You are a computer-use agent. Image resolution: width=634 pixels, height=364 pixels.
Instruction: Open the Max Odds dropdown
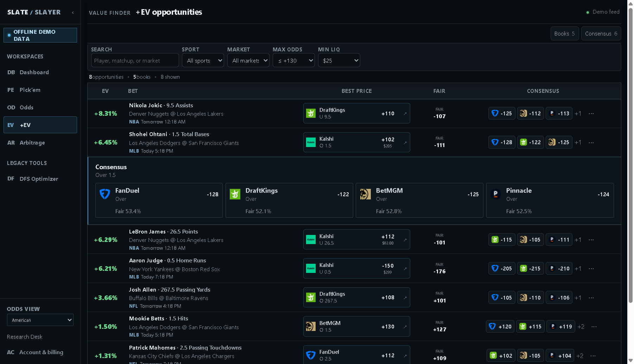click(294, 60)
